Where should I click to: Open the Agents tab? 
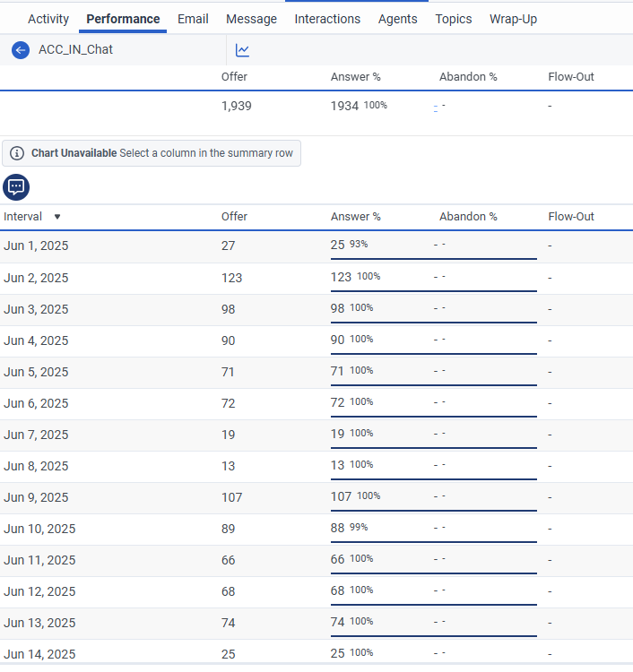tap(397, 19)
